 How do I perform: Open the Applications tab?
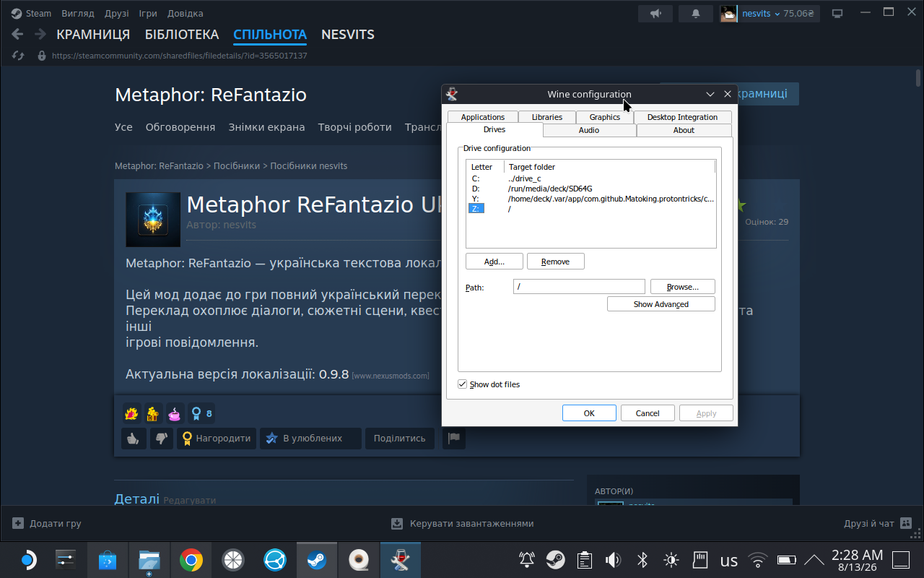483,117
